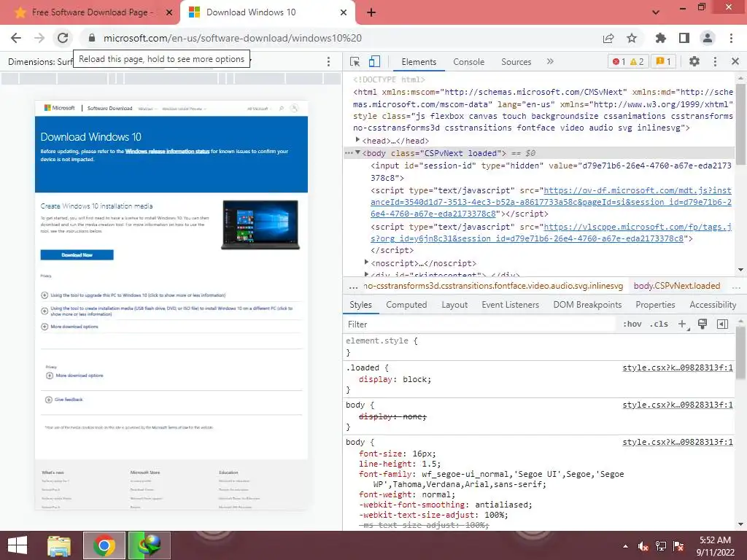This screenshot has width=747, height=560.
Task: Bookmark this page with the star icon
Action: coord(632,38)
